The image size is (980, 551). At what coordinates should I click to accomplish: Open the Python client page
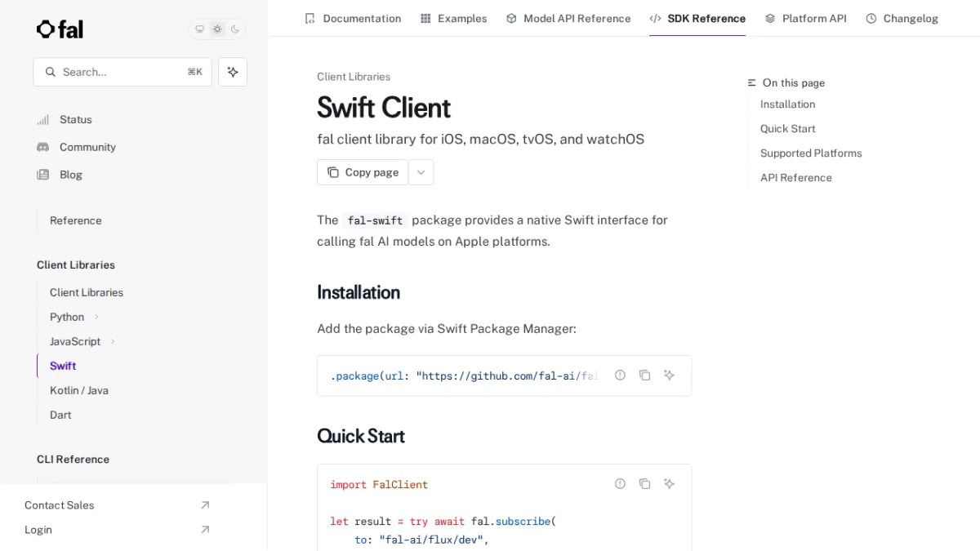tap(67, 317)
